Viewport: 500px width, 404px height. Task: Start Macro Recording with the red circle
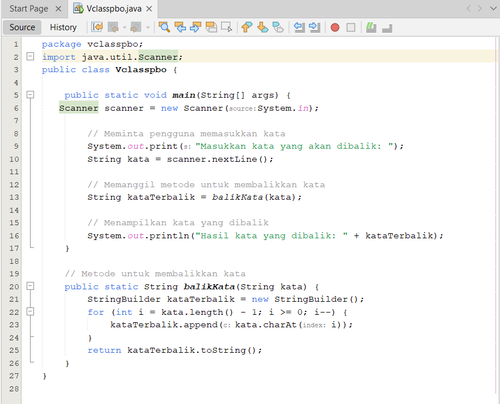coord(335,27)
